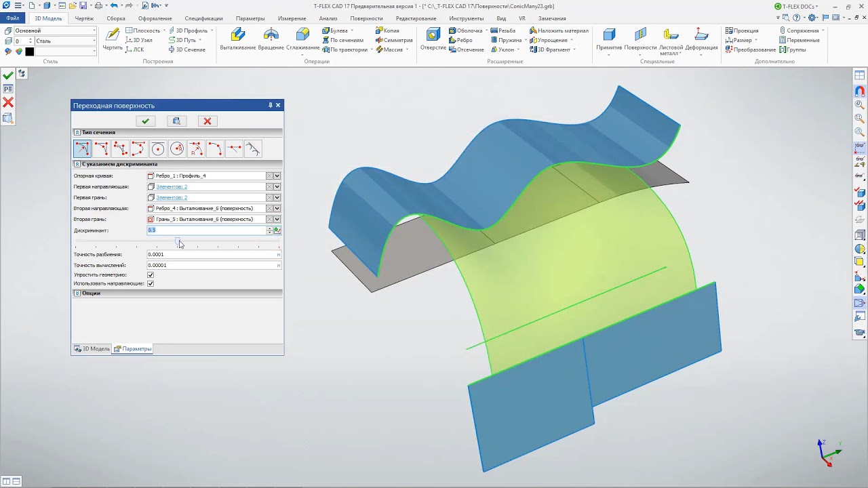Image resolution: width=868 pixels, height=488 pixels.
Task: Edit the Точность вычислений field
Action: click(214, 265)
